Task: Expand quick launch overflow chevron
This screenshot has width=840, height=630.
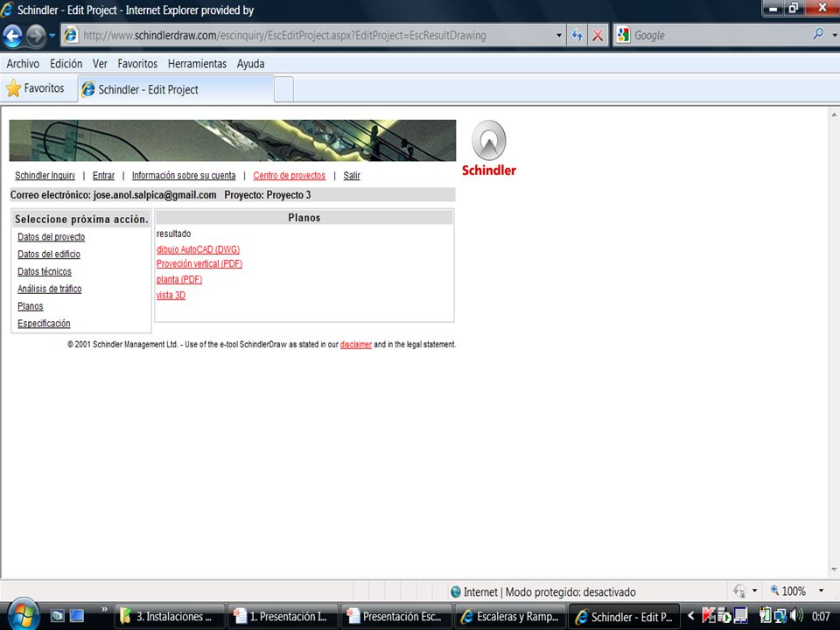Action: (x=104, y=609)
